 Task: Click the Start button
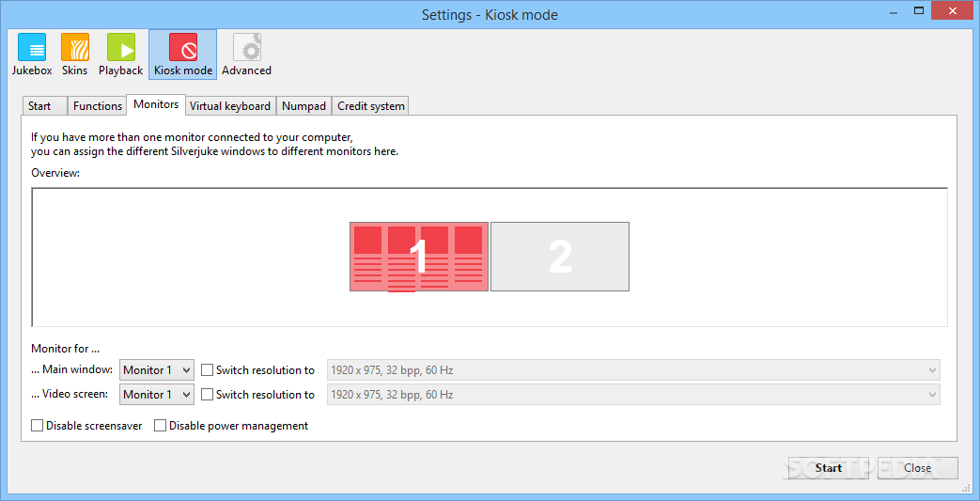(829, 468)
